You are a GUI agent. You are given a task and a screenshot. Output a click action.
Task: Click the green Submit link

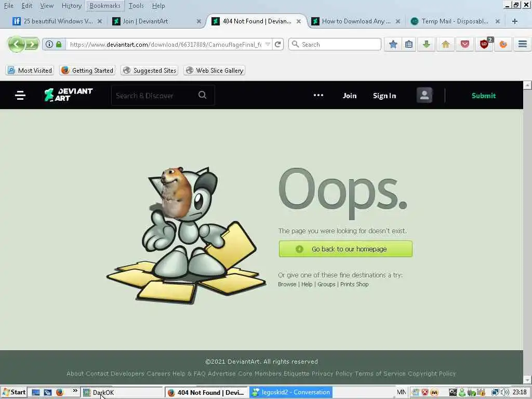pyautogui.click(x=484, y=96)
